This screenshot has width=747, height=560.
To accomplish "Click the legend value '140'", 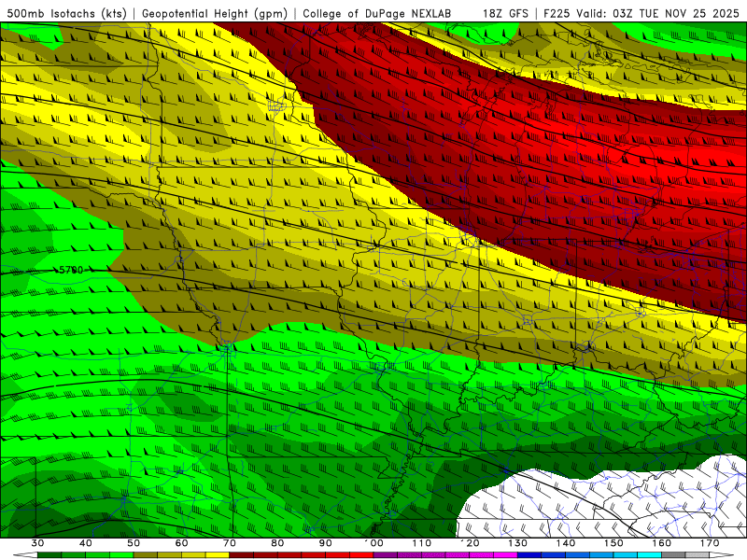I will (x=566, y=543).
